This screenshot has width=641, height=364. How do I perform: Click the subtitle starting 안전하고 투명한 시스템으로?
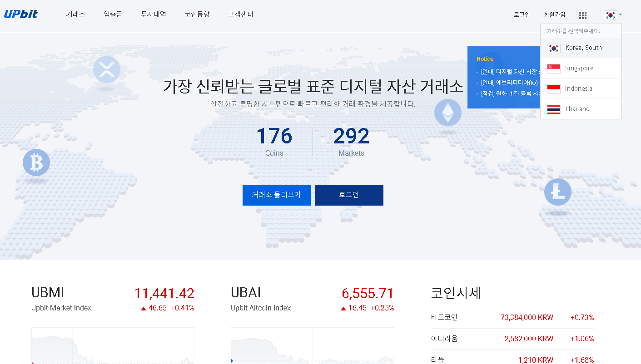tap(313, 104)
